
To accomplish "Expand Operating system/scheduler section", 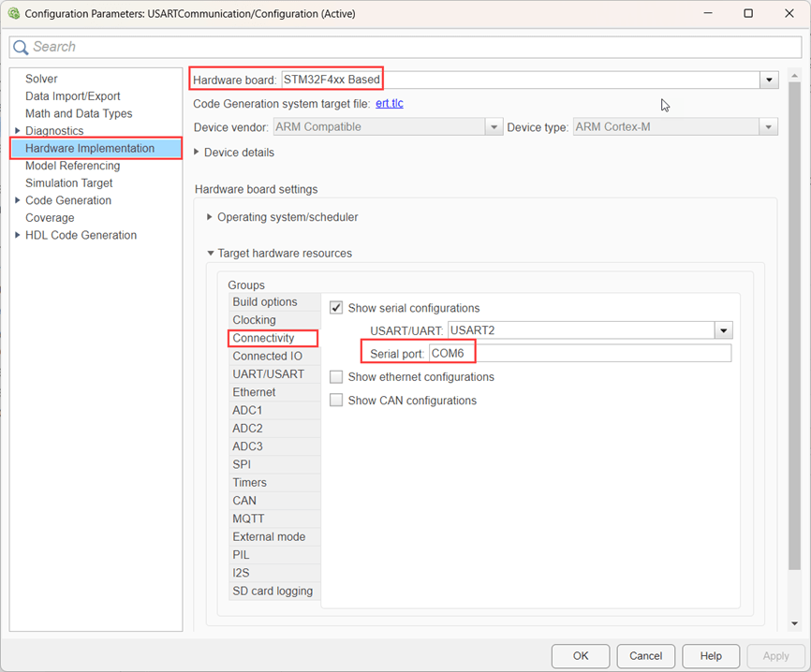I will 209,217.
